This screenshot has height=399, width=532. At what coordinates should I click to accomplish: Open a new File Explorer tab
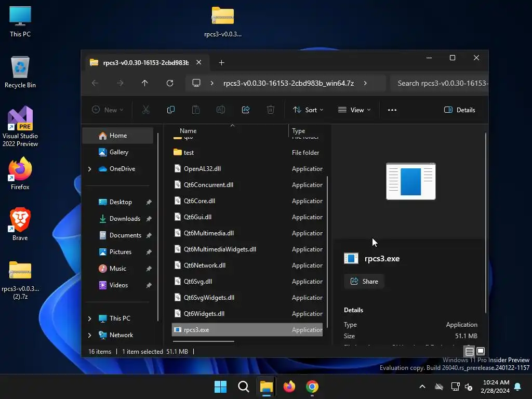[221, 63]
